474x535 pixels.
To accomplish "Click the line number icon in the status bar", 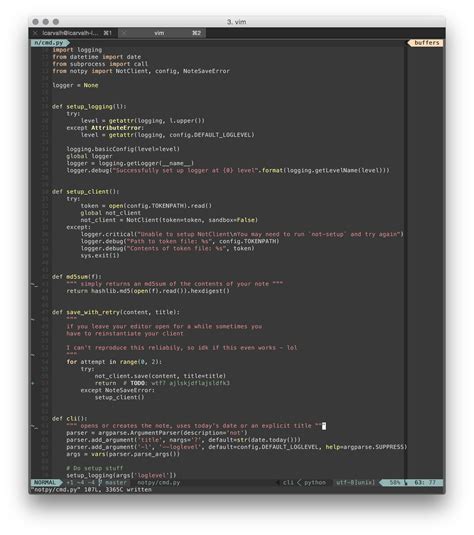I will 406,482.
